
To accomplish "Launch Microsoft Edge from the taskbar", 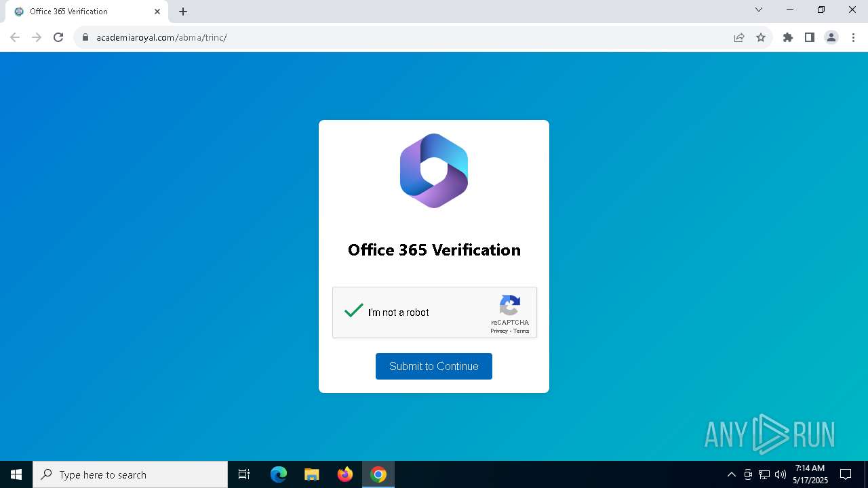I will pos(279,474).
